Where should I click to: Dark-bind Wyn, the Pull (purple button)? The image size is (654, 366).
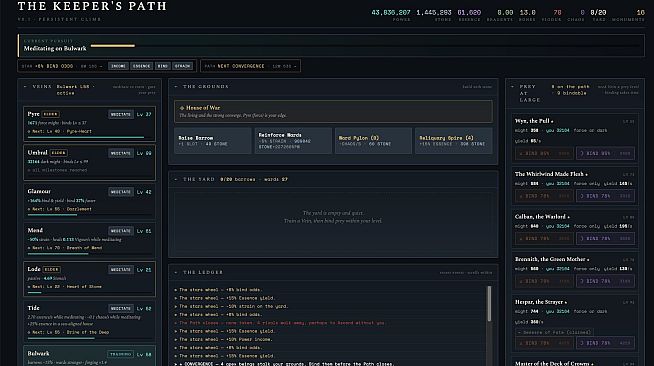(606, 153)
